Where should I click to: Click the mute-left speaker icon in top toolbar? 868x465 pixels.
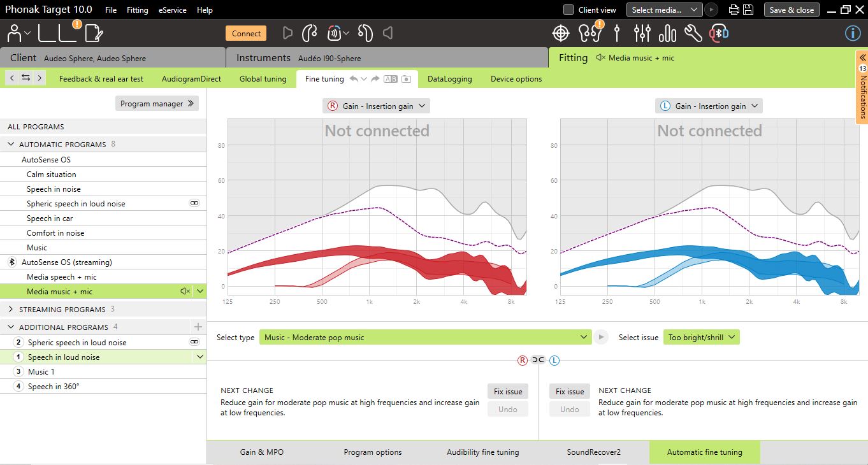[x=387, y=33]
